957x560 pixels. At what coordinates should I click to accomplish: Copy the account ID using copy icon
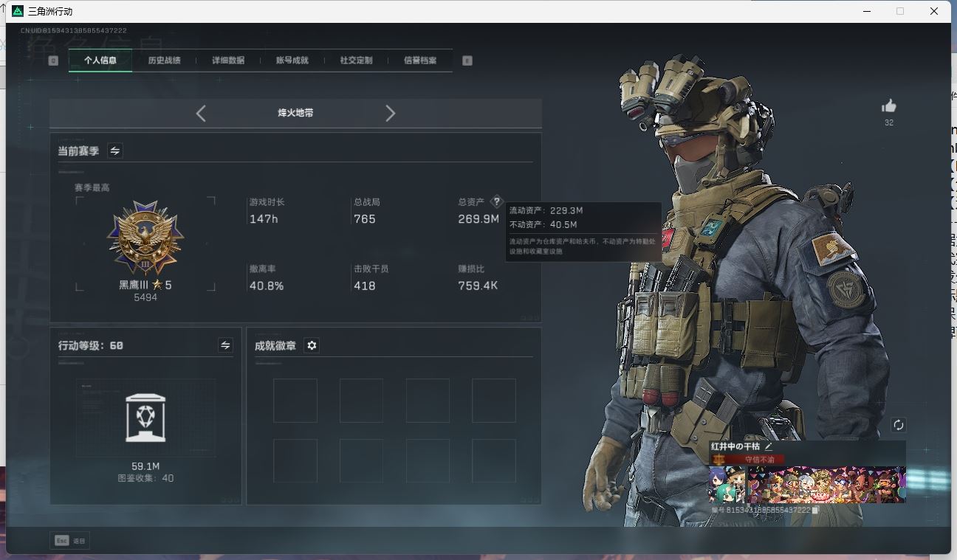[816, 510]
